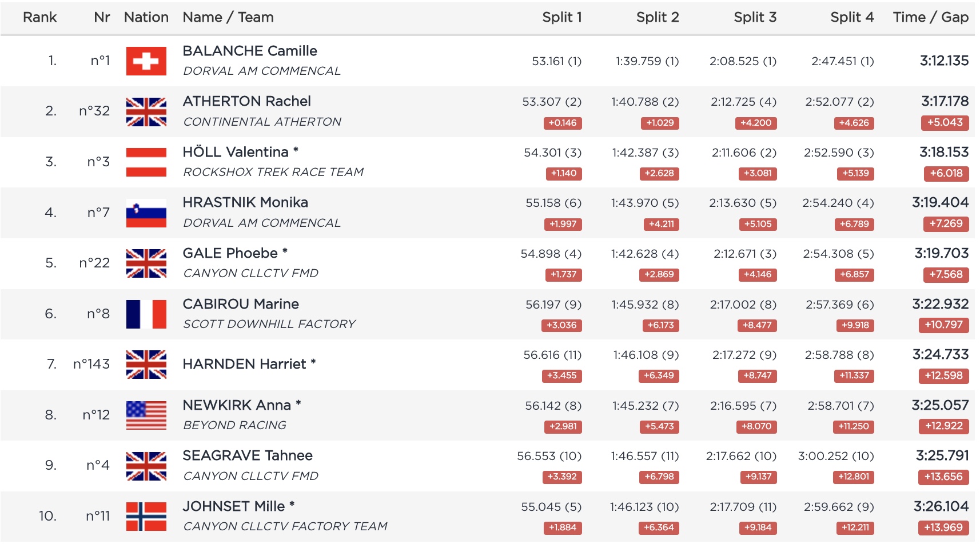The height and width of the screenshot is (544, 980).
Task: Click the British flag next to GALE Phoebe
Action: 146,263
